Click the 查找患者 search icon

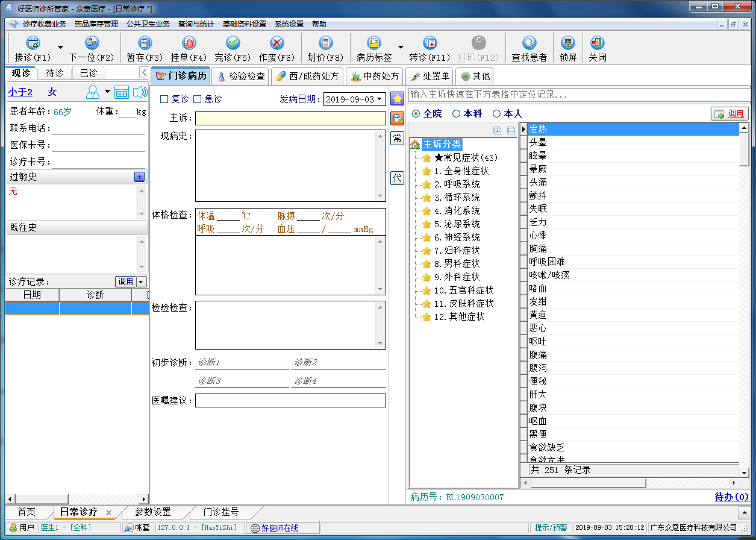point(529,43)
